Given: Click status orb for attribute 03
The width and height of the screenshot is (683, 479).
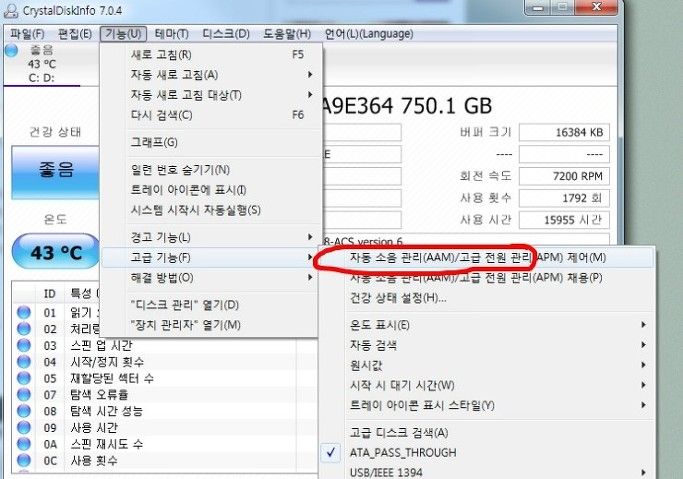Looking at the screenshot, I should pyautogui.click(x=24, y=345).
